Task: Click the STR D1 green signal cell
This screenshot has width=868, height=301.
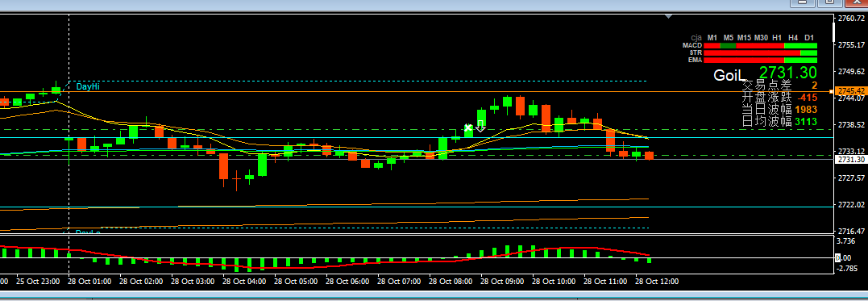Action: click(x=809, y=52)
